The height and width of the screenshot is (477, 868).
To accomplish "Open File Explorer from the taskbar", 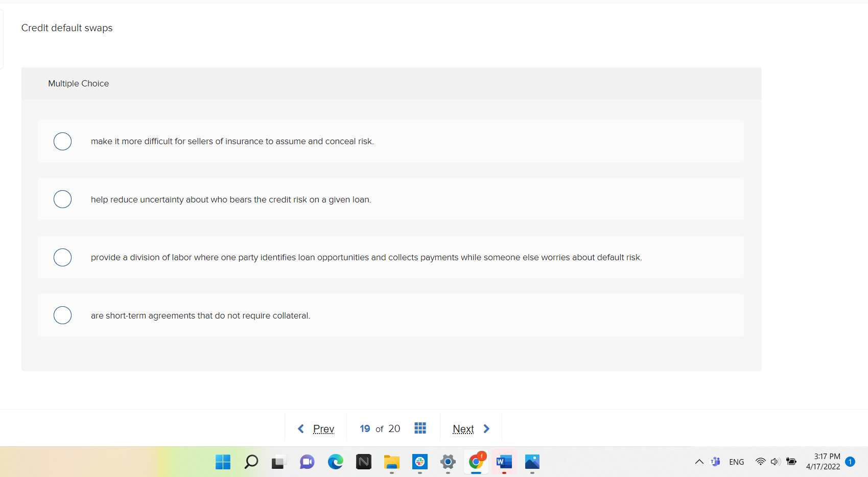I will [391, 462].
